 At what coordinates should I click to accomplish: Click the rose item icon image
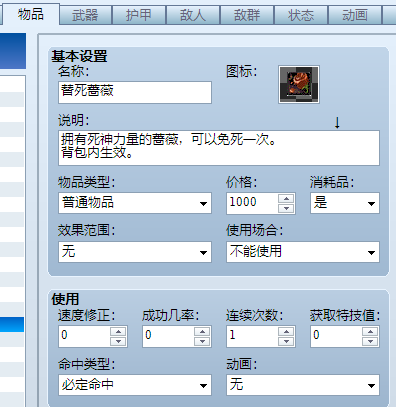299,84
